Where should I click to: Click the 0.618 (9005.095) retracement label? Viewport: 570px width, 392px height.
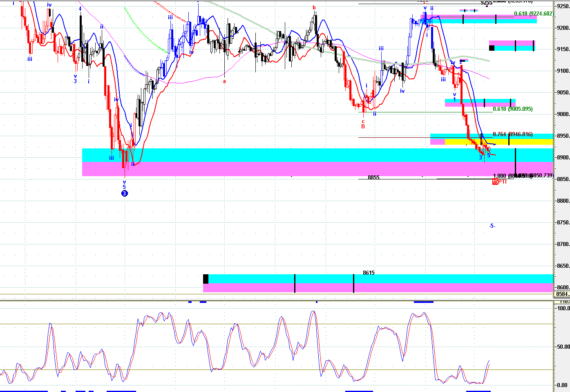tap(512, 109)
